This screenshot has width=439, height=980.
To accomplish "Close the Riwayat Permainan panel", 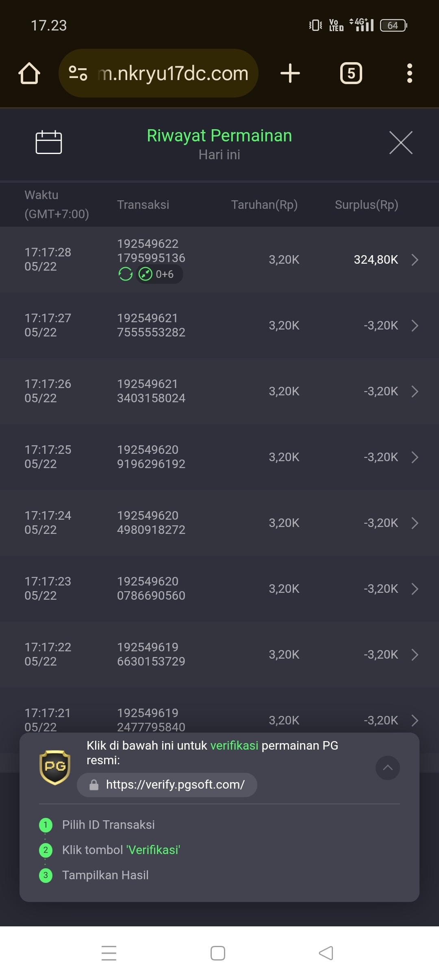I will 401,143.
